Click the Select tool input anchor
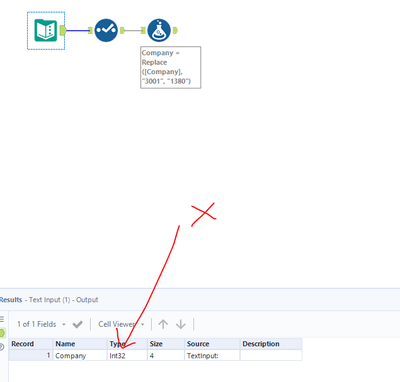The image size is (400, 382). pyautogui.click(x=90, y=31)
